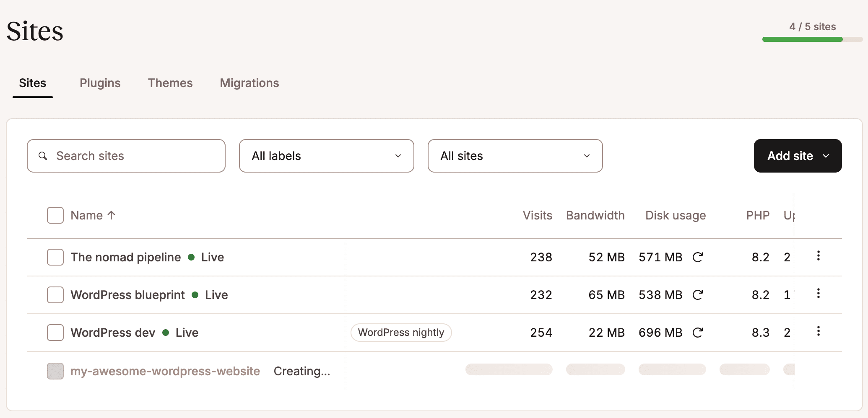The width and height of the screenshot is (868, 418).
Task: Click the Sites page heading
Action: (x=35, y=31)
